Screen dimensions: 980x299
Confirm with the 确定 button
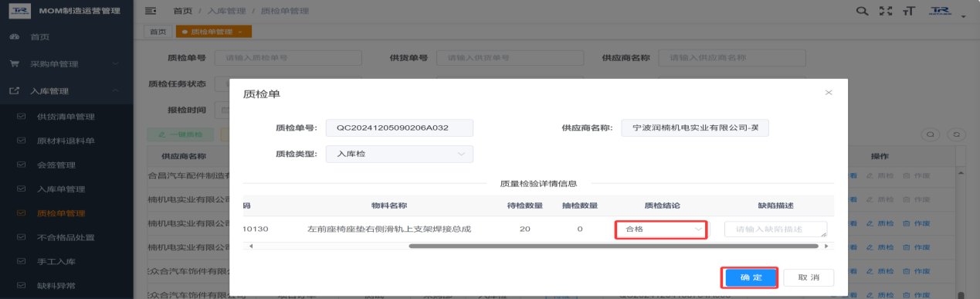pos(751,277)
